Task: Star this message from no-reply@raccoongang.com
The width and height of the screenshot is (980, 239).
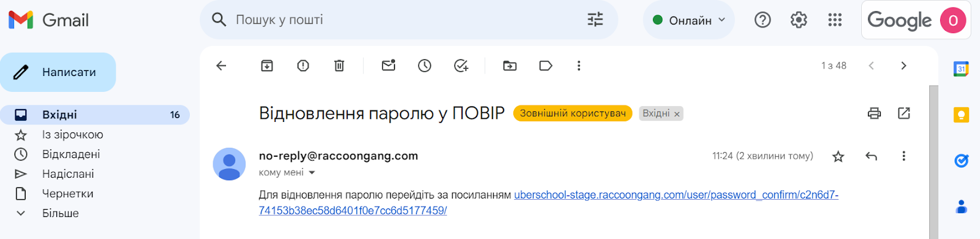Action: coord(839,156)
